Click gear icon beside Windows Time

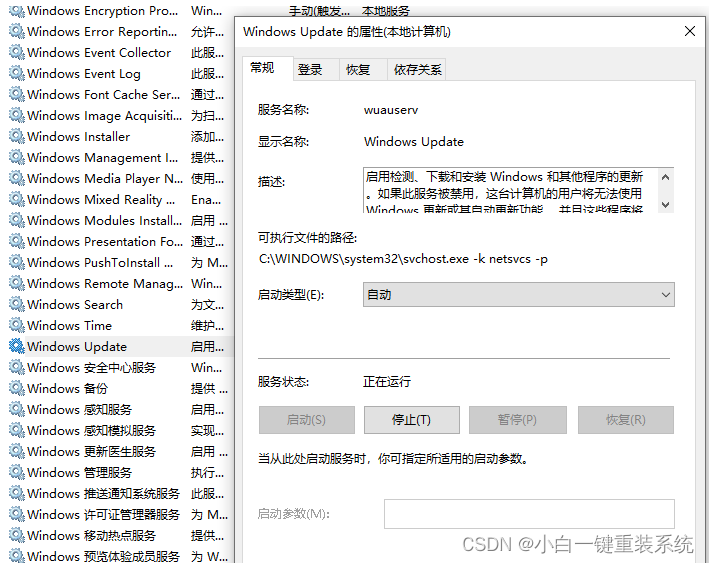(x=17, y=325)
